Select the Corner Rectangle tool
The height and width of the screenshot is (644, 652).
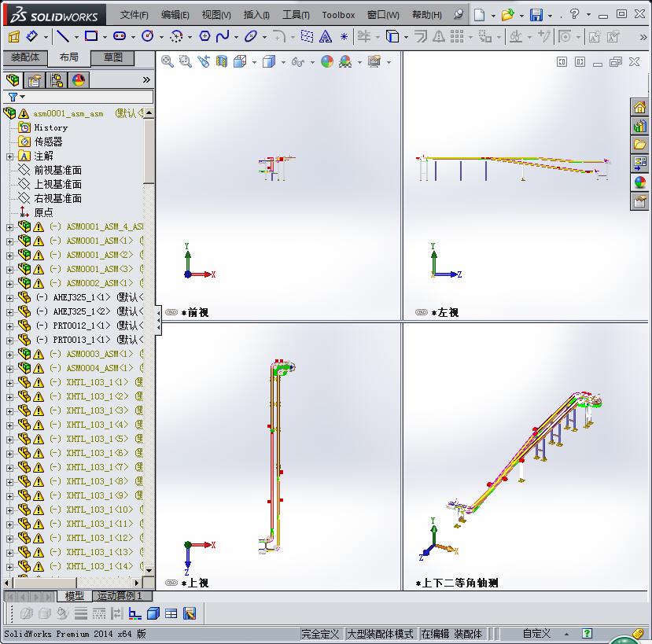click(91, 37)
